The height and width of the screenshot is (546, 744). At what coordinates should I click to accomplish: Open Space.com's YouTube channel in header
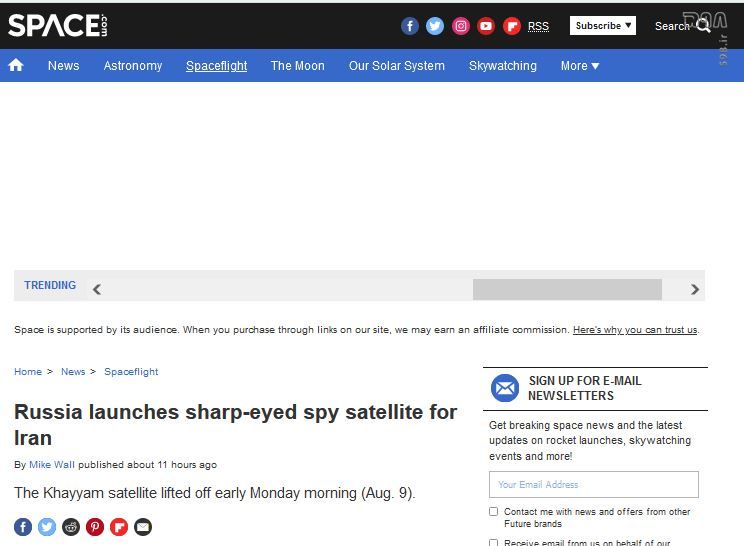[x=486, y=26]
